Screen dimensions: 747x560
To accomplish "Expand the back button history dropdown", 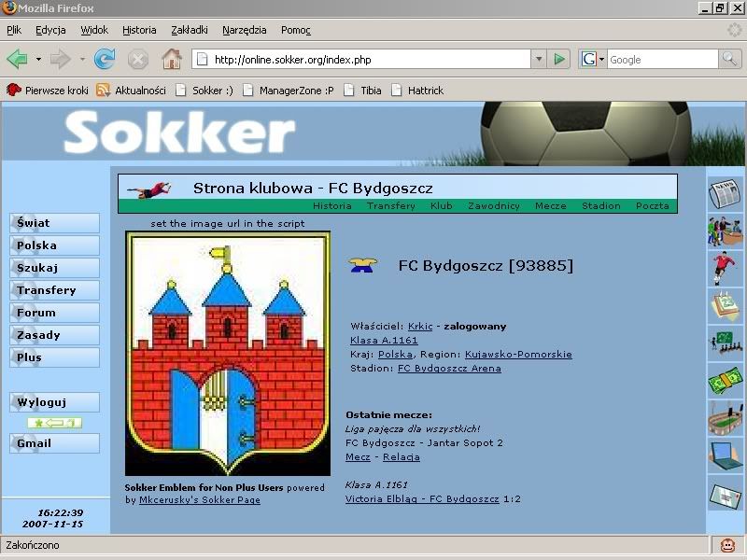I will 38,60.
